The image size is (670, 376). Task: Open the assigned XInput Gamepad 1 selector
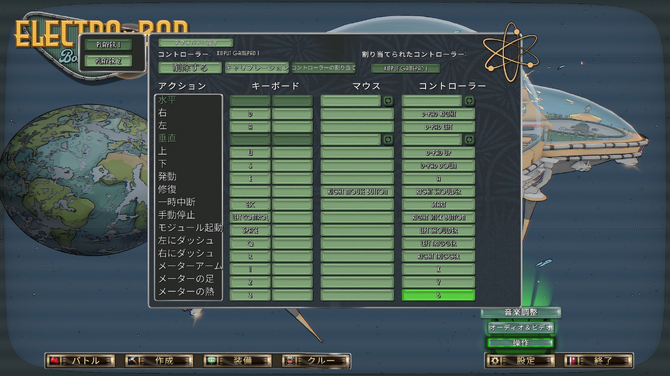coord(406,68)
